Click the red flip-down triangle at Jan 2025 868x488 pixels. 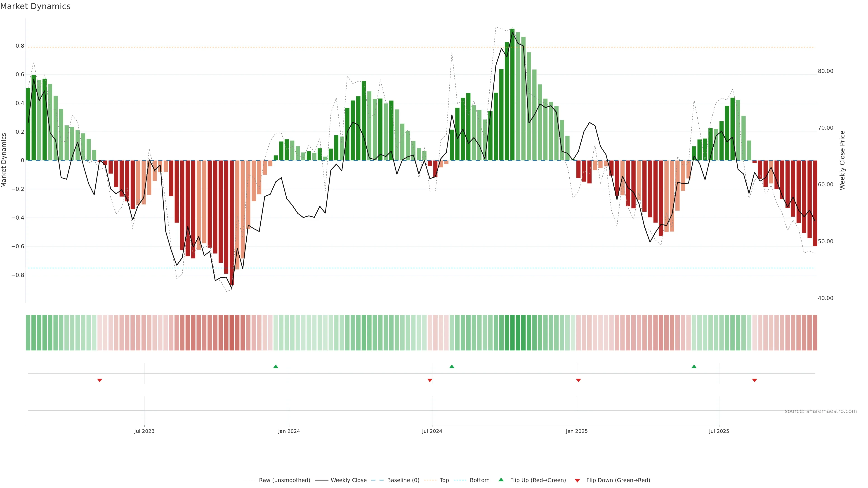coord(579,380)
